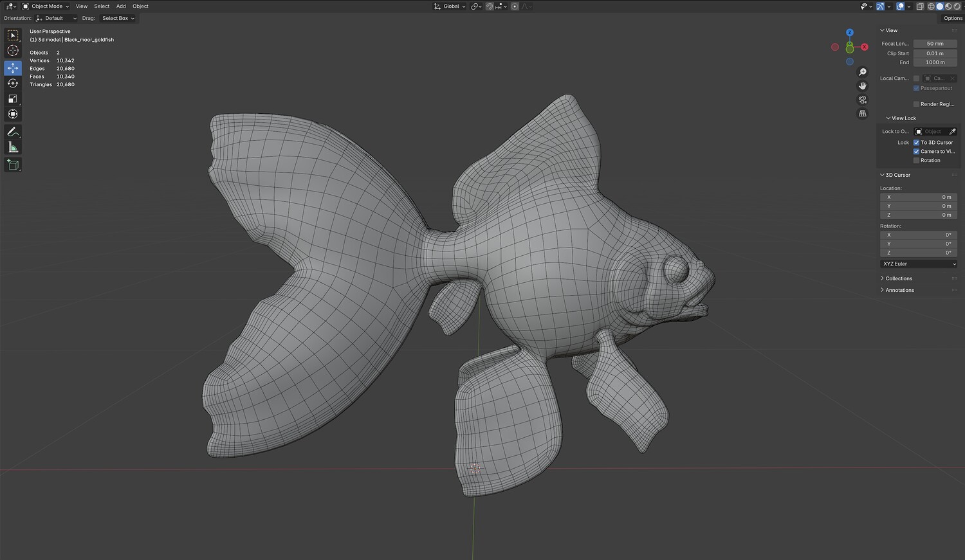Click the Pan view hand icon
The height and width of the screenshot is (560, 965).
point(863,86)
